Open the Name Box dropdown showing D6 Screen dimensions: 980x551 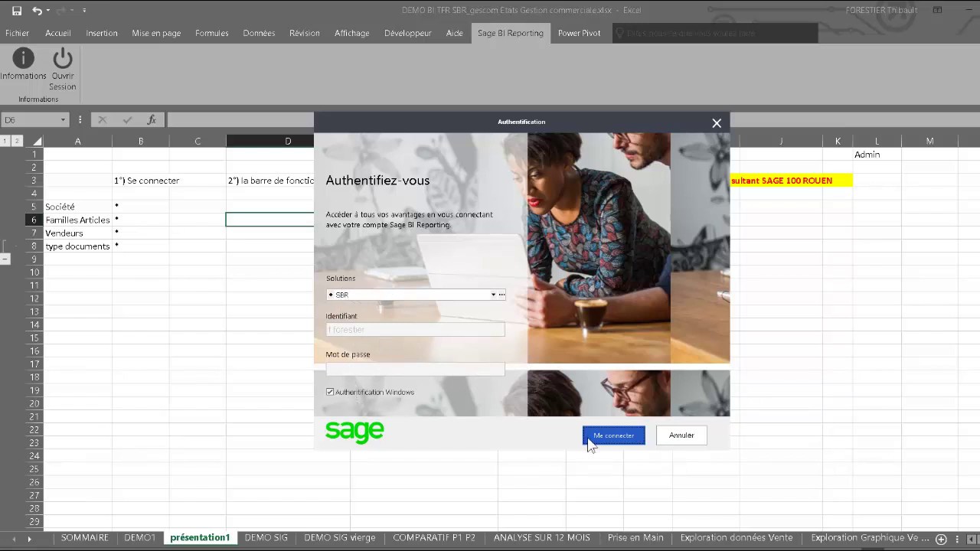coord(63,120)
